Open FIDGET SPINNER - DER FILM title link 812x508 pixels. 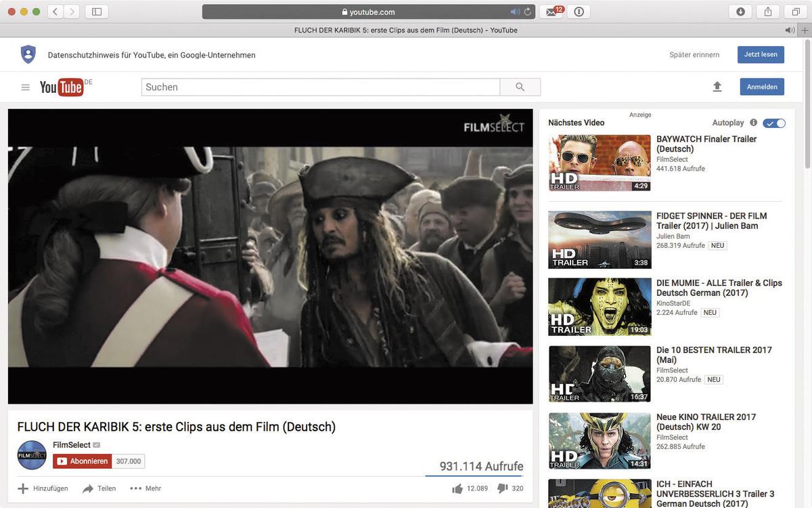712,221
